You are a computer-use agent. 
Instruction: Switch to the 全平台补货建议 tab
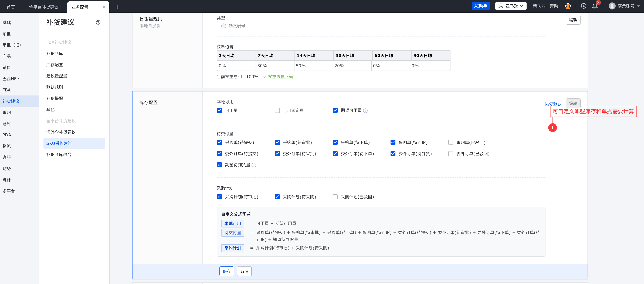coord(44,7)
